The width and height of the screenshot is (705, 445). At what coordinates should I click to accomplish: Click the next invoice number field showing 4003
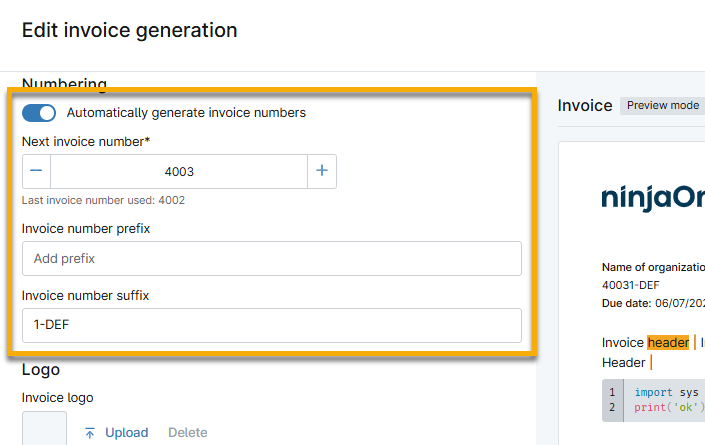pyautogui.click(x=179, y=171)
